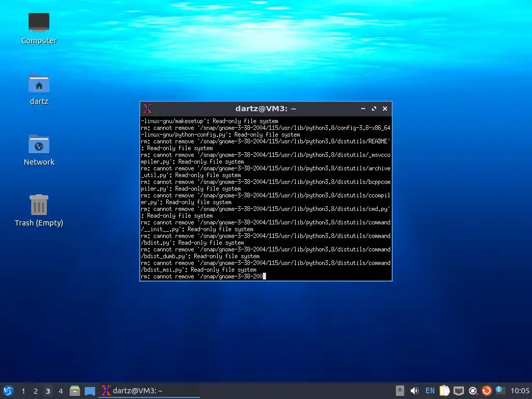Screen dimensions: 532x399
Task: Open the dartz home folder icon
Action: click(x=38, y=89)
